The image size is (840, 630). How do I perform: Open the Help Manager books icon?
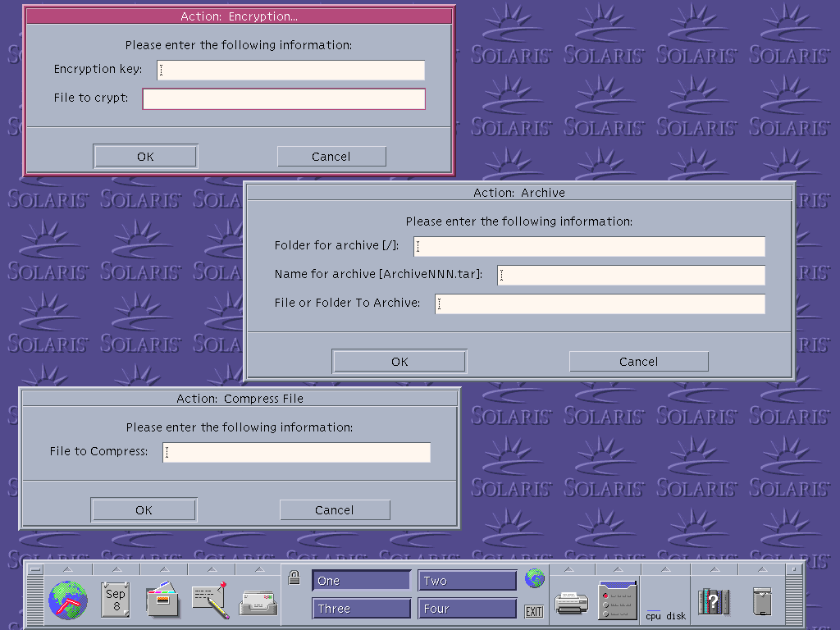[x=714, y=601]
